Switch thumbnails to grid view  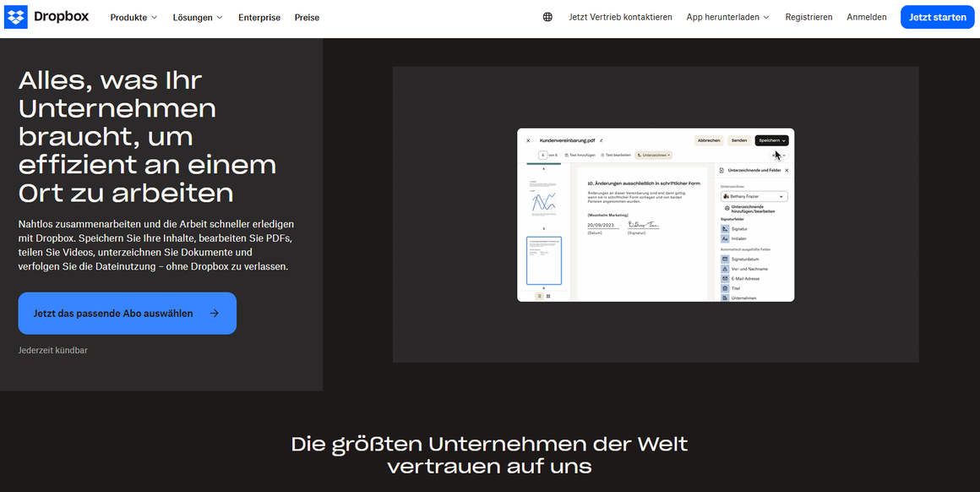click(x=548, y=295)
